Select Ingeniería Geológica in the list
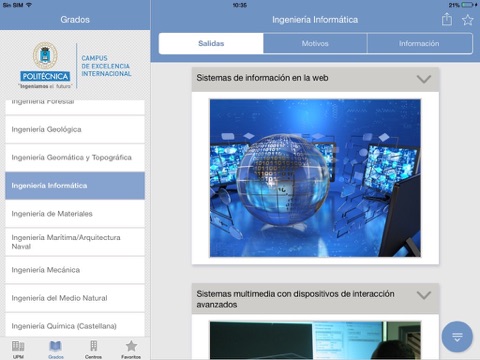The height and width of the screenshot is (360, 480). pos(75,129)
